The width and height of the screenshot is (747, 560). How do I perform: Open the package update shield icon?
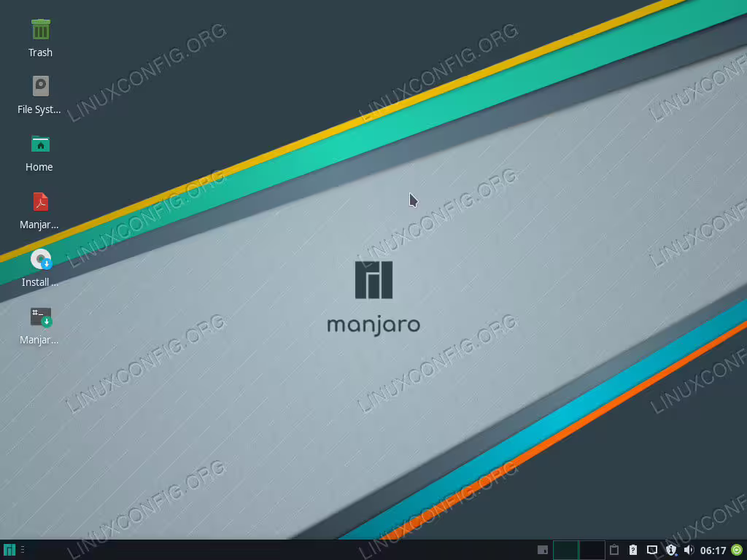671,550
